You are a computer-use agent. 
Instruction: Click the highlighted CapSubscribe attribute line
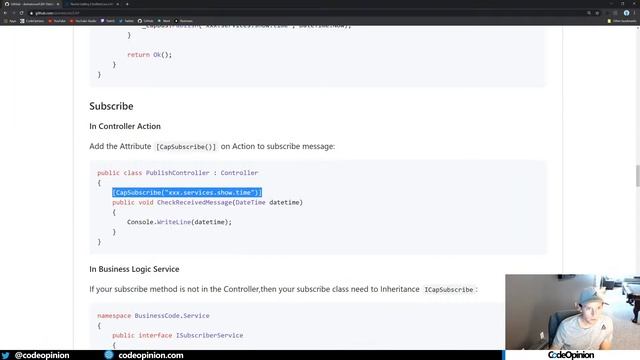tap(187, 192)
